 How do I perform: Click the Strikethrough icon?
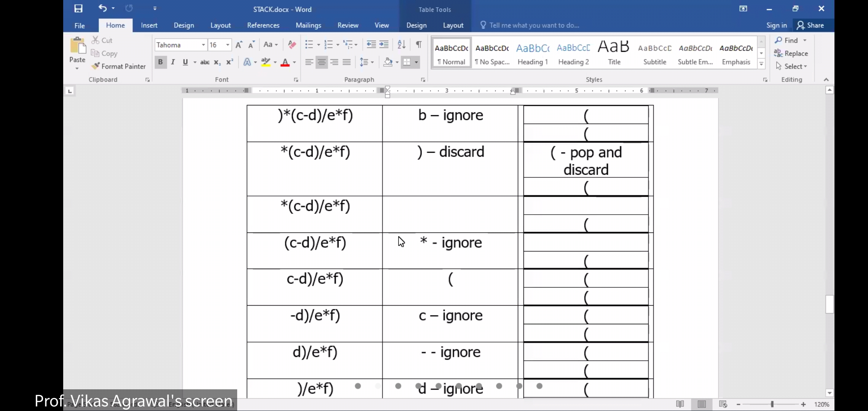point(205,62)
